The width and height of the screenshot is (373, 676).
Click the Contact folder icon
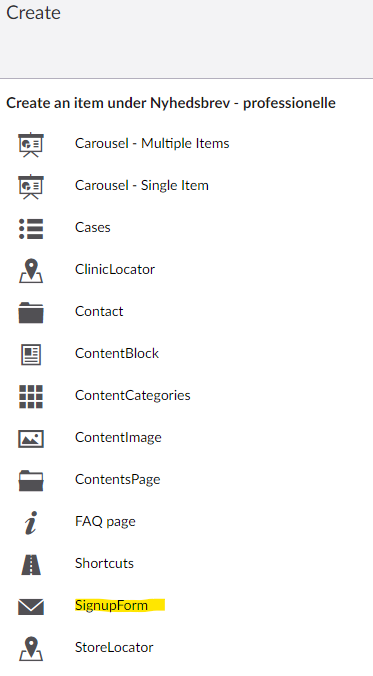(x=31, y=313)
